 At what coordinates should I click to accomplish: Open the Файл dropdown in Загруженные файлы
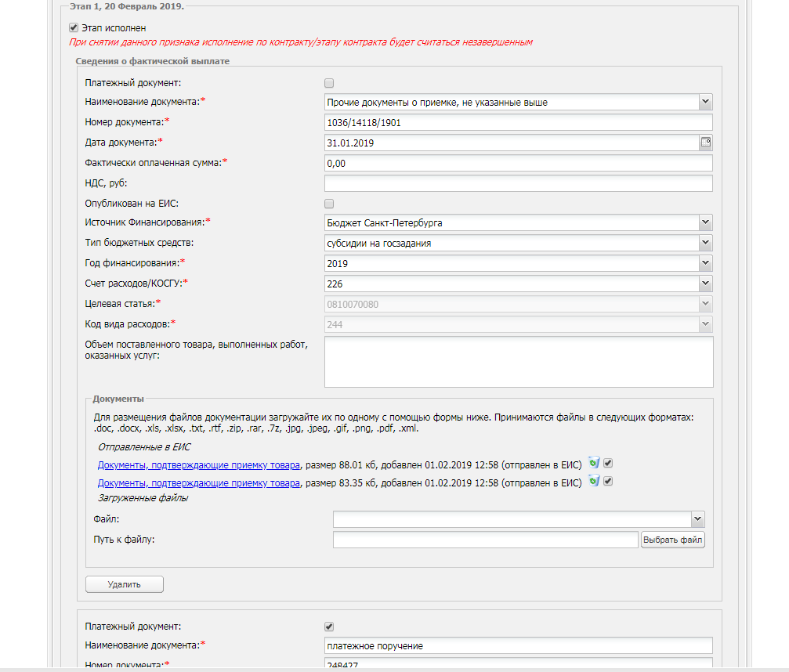coord(697,519)
